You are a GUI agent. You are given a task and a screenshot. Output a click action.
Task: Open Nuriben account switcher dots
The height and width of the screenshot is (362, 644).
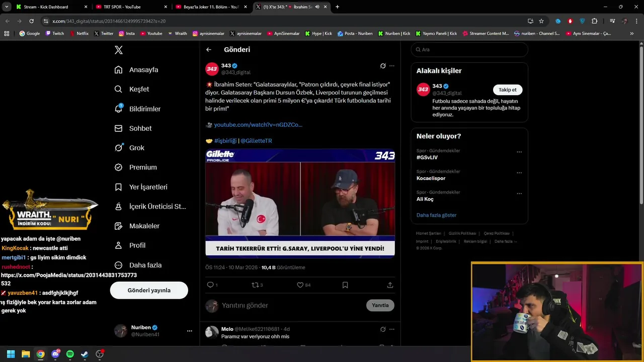pyautogui.click(x=190, y=331)
